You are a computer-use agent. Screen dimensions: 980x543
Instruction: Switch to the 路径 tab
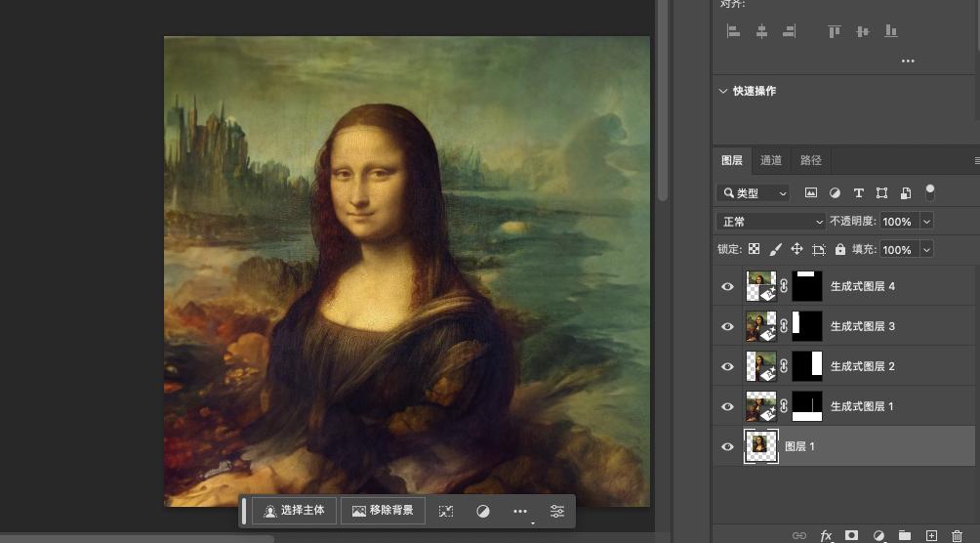pyautogui.click(x=811, y=160)
